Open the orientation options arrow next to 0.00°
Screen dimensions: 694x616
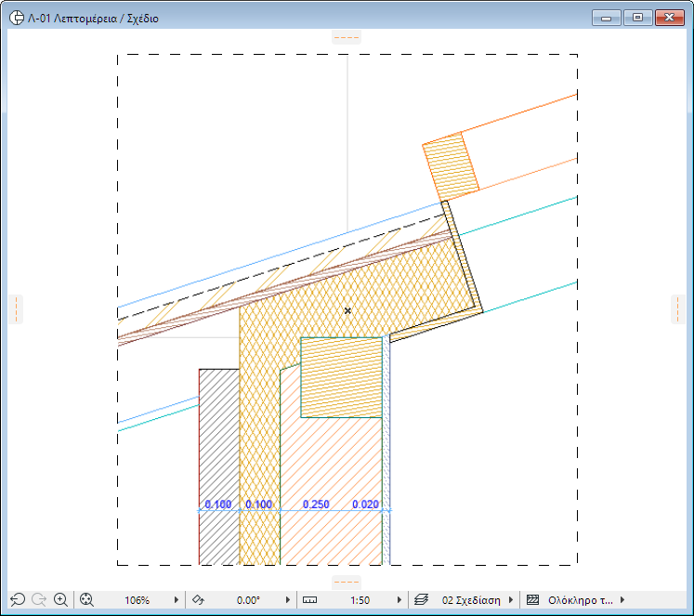(288, 599)
